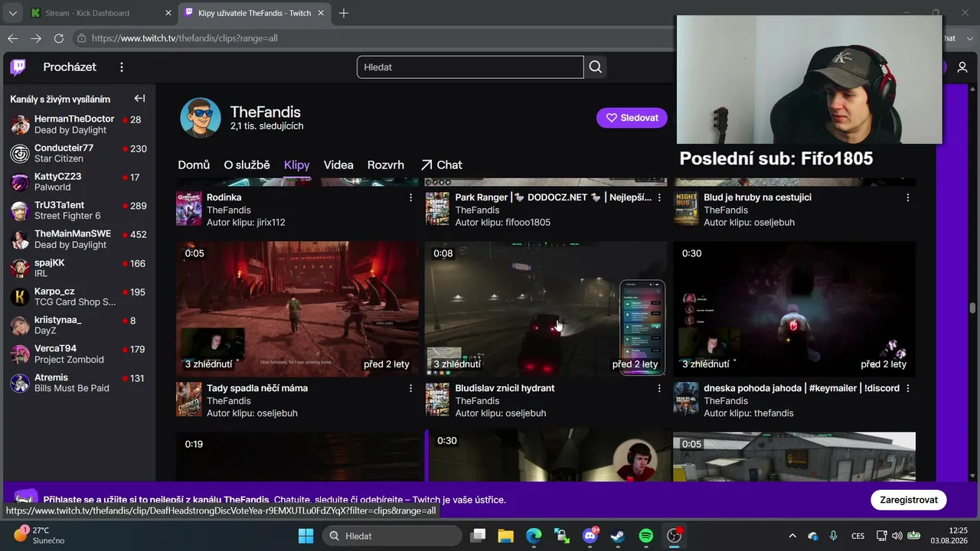Open Conducteir77 Star Citizen channel

click(77, 153)
